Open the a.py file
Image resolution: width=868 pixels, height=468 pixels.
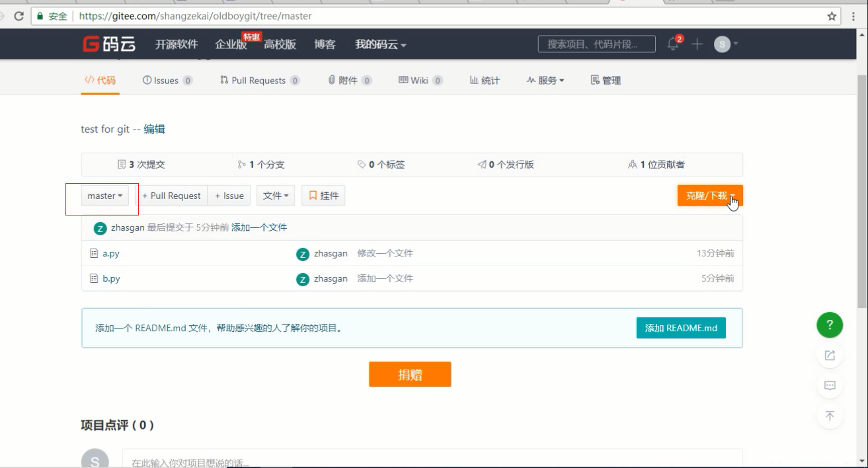(x=111, y=253)
